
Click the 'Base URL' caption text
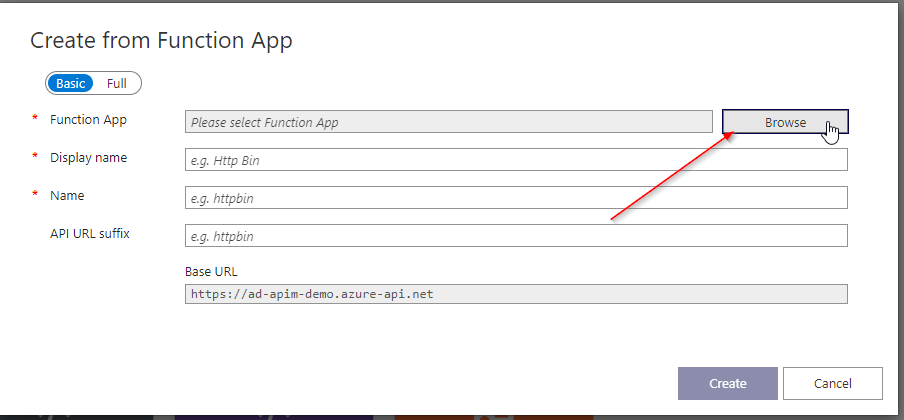point(211,271)
